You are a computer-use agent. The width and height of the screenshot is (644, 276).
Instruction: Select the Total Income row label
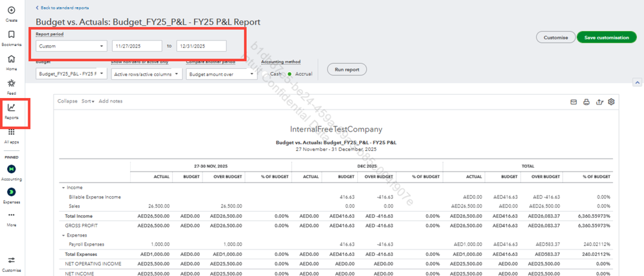tap(79, 215)
